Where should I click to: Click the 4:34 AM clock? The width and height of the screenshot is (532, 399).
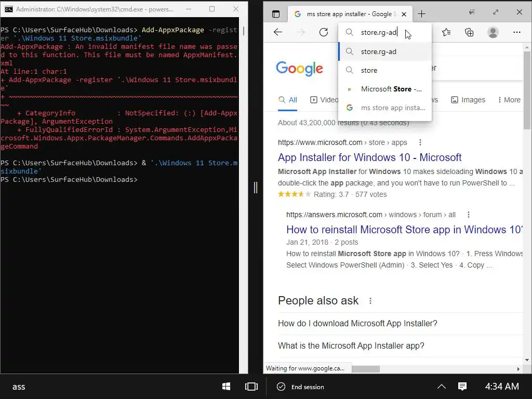pyautogui.click(x=502, y=387)
